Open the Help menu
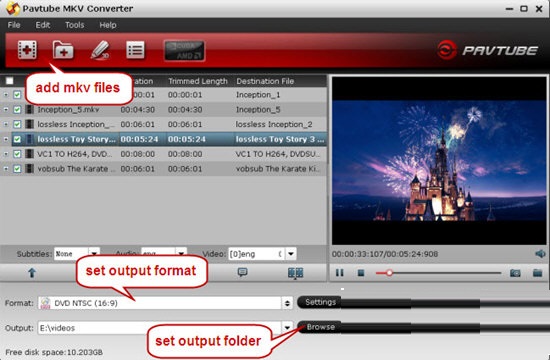This screenshot has height=360, width=550. [x=108, y=25]
